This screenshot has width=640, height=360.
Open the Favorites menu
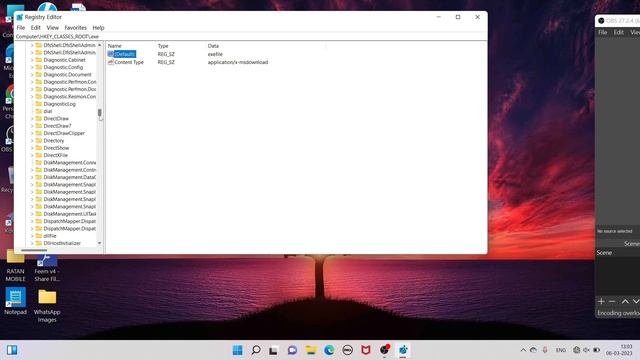pos(76,28)
